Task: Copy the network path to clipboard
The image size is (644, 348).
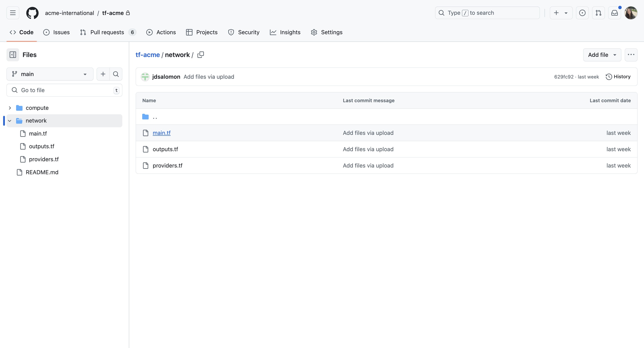Action: [x=201, y=55]
